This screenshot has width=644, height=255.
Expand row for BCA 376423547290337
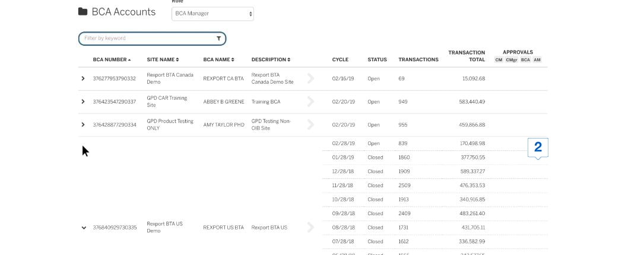pyautogui.click(x=83, y=102)
